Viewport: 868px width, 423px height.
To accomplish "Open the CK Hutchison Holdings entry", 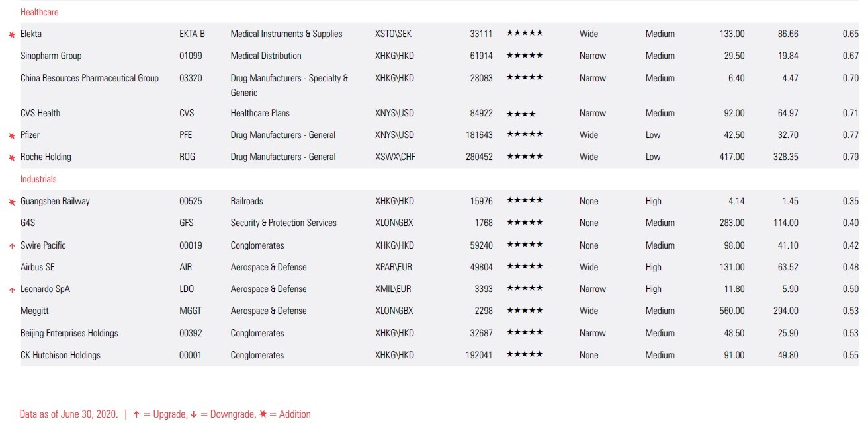I will pyautogui.click(x=60, y=355).
